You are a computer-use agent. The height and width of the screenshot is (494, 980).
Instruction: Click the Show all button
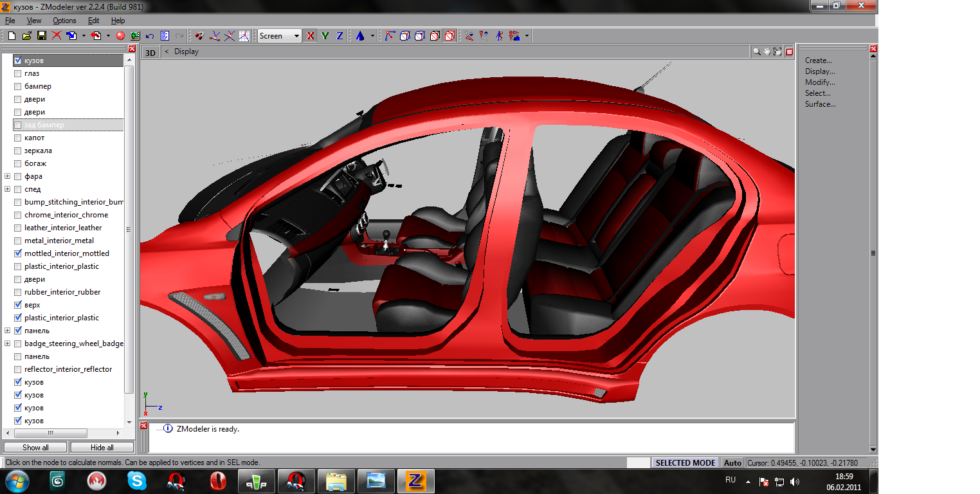click(x=35, y=447)
